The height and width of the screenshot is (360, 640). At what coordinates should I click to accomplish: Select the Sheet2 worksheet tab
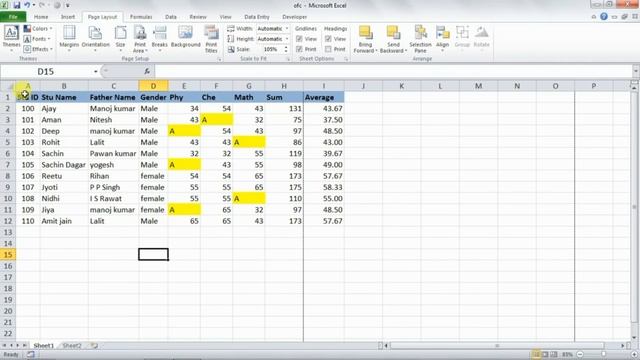pyautogui.click(x=72, y=346)
